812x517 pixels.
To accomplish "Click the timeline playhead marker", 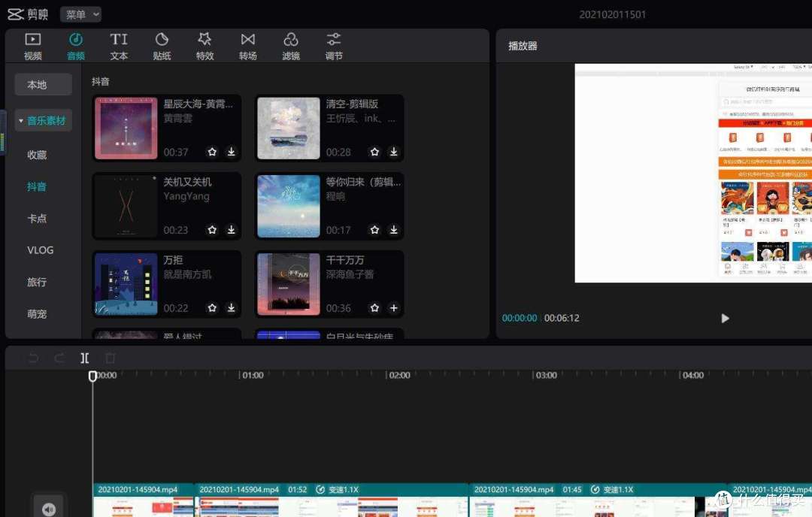I will click(92, 376).
